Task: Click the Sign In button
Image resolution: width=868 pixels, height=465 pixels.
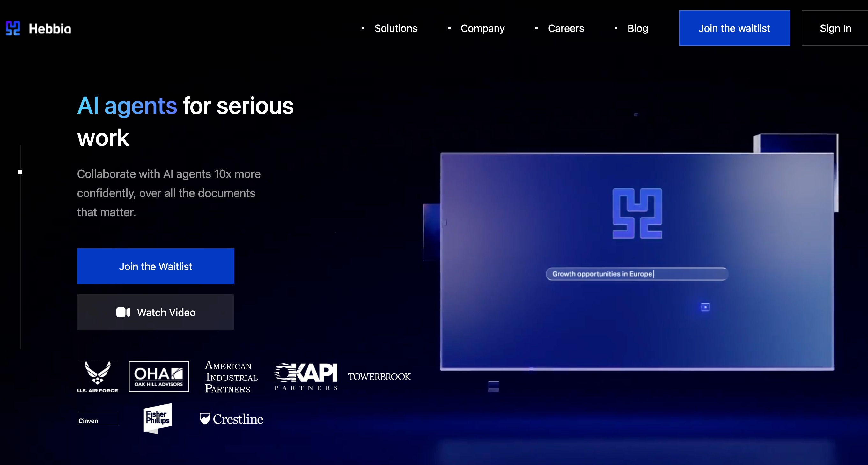Action: point(835,28)
